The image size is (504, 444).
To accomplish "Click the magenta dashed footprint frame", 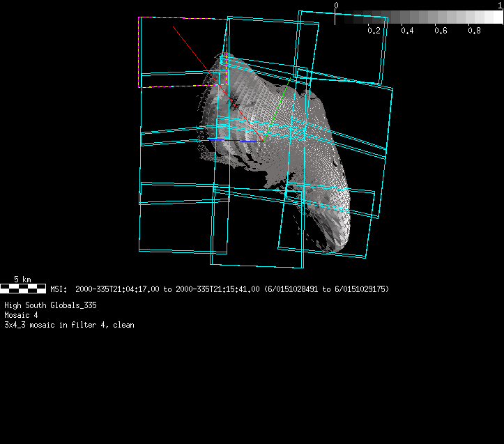I will click(x=139, y=52).
